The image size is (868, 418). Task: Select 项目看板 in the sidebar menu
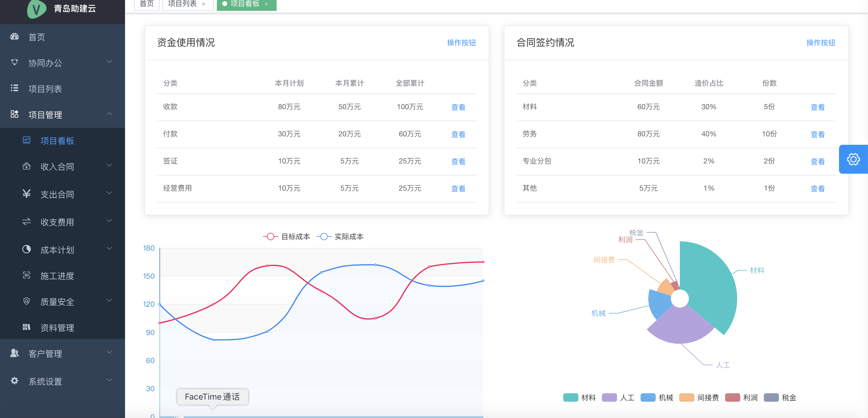pos(57,141)
